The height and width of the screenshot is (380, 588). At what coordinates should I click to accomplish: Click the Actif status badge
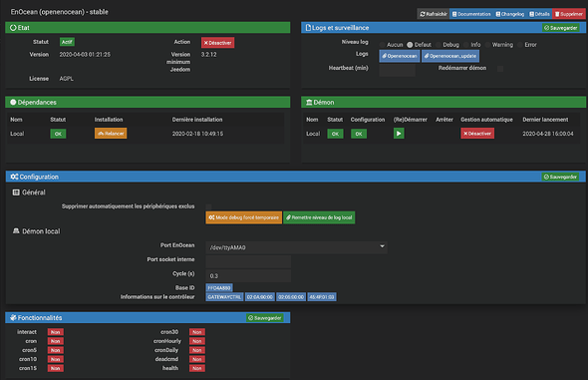pyautogui.click(x=67, y=42)
